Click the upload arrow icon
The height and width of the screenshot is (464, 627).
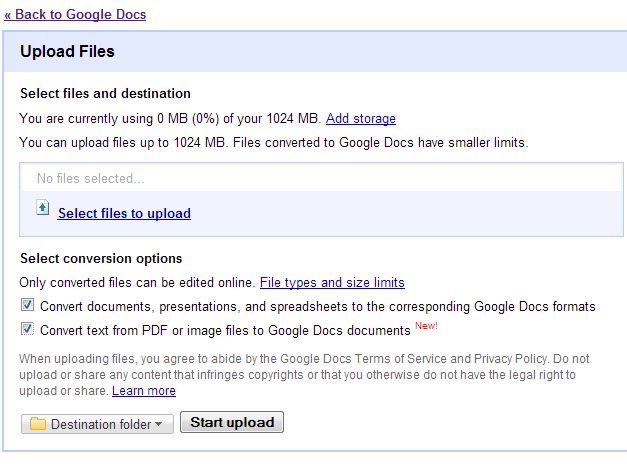42,208
